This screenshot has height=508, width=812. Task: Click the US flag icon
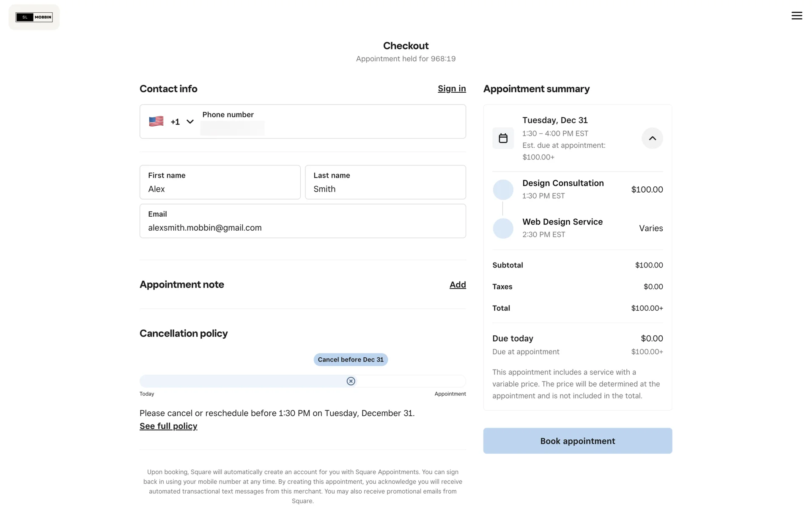click(156, 121)
